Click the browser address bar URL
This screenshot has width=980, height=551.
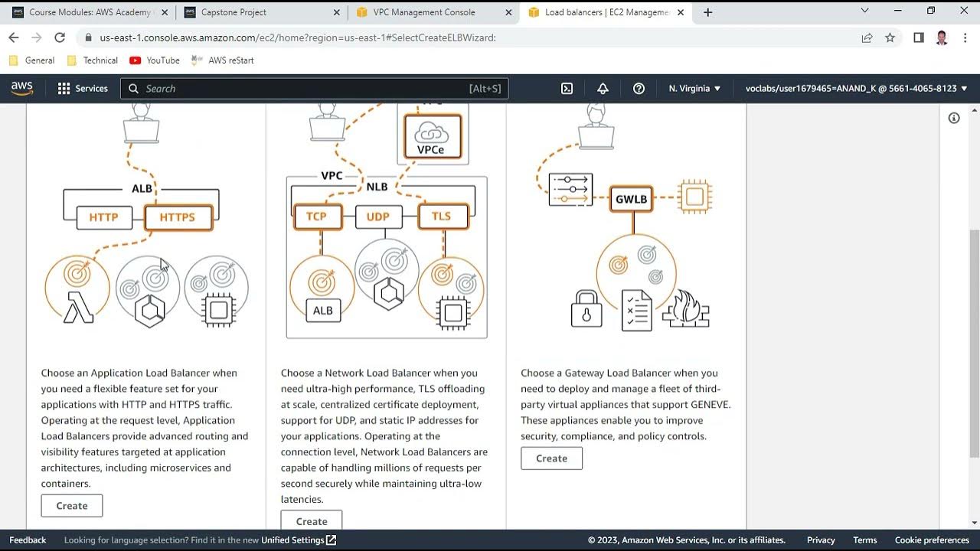coord(298,37)
